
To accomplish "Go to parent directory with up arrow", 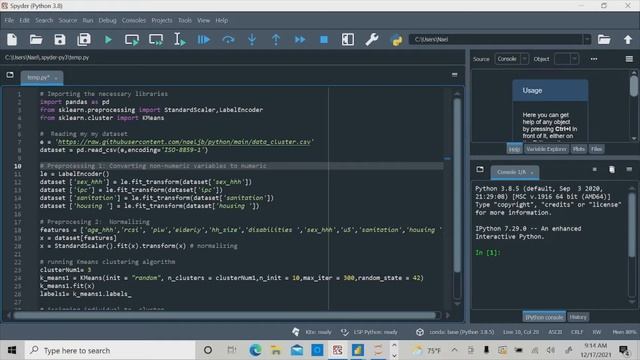I will click(628, 40).
